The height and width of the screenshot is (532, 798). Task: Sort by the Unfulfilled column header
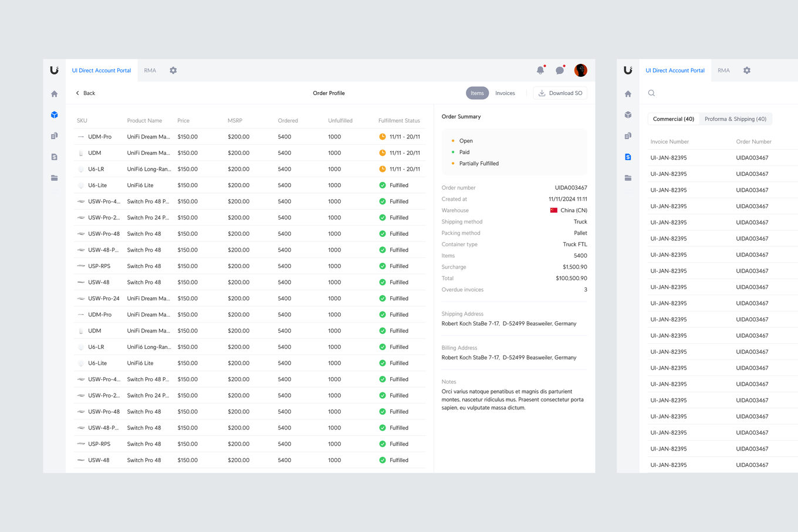point(340,121)
